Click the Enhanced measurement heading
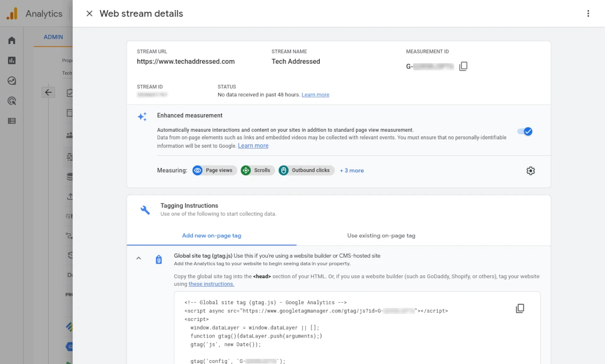The height and width of the screenshot is (364, 605). point(190,116)
